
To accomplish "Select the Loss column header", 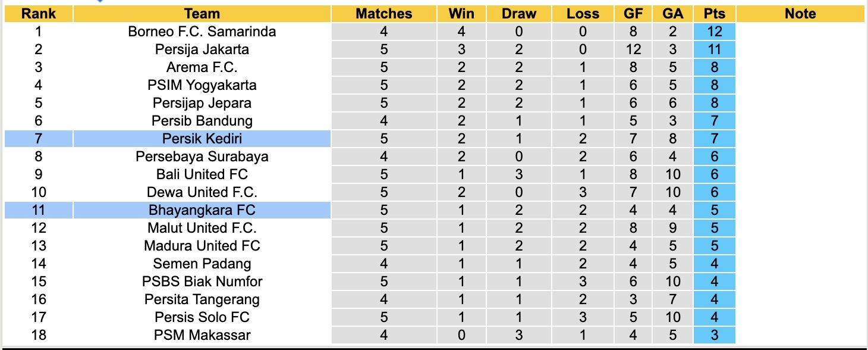I will click(x=582, y=14).
